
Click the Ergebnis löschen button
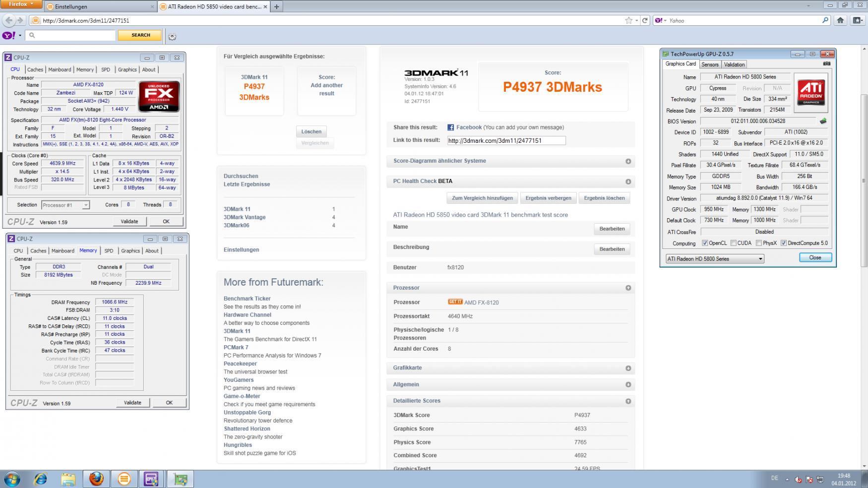[x=604, y=198]
